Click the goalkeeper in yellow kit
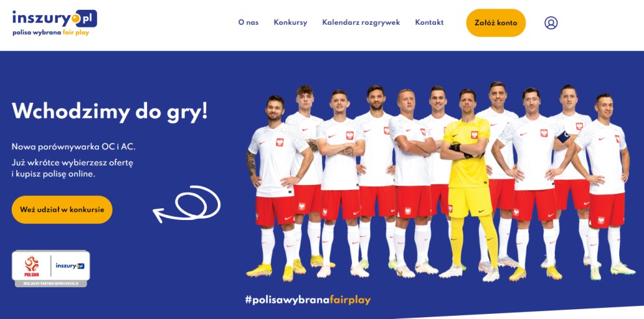The image size is (644, 319). tap(470, 184)
